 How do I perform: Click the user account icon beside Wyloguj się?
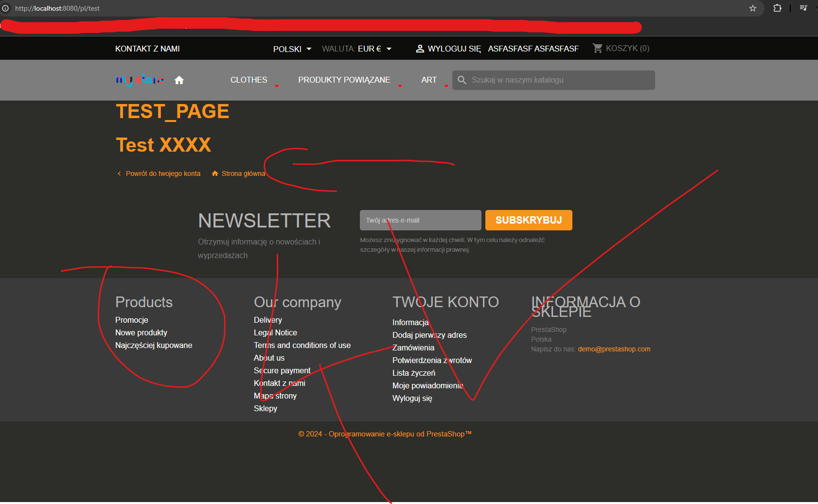420,49
